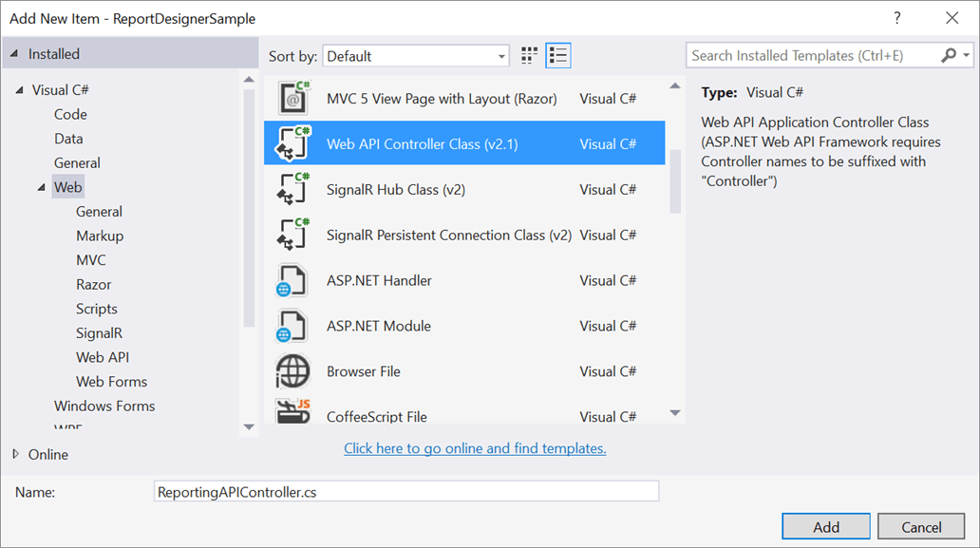Click the Name input field
980x548 pixels.
click(x=406, y=492)
